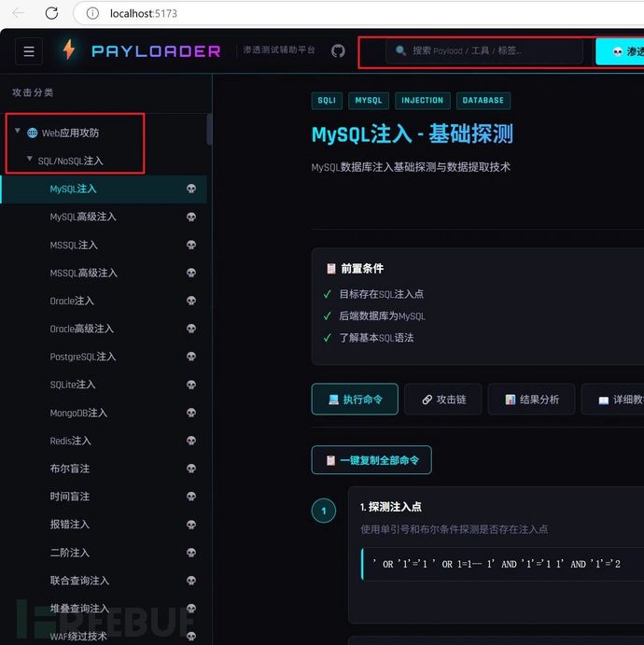The image size is (644, 645).
Task: Select Oracle注入 in the sidebar
Action: [x=104, y=301]
